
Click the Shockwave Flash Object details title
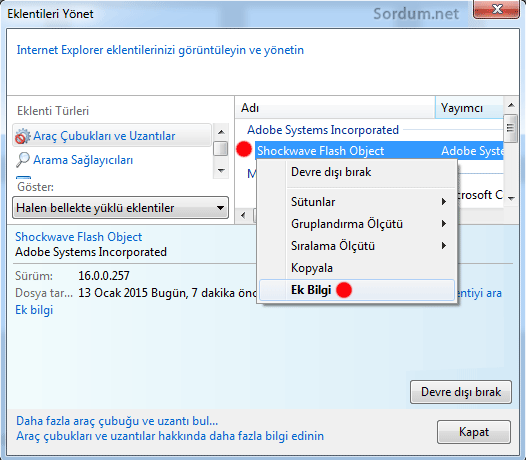(78, 237)
